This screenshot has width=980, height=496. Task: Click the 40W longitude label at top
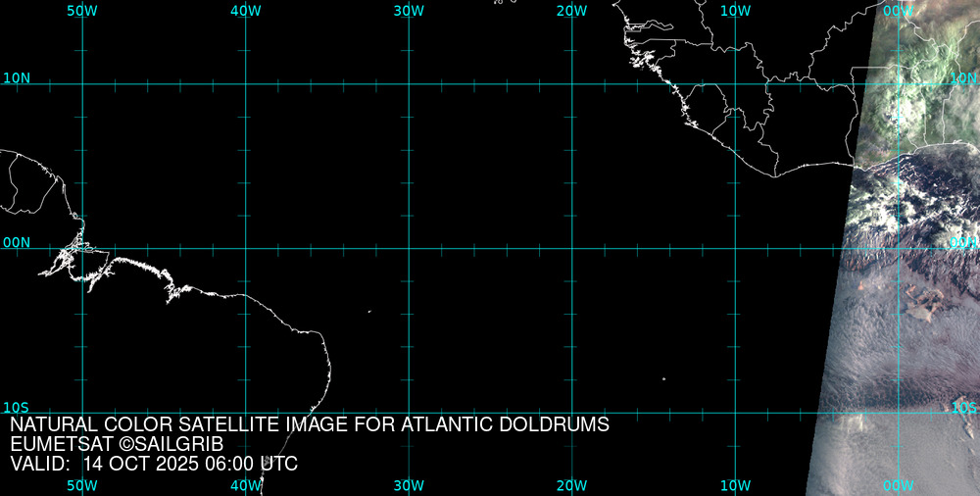point(245,11)
